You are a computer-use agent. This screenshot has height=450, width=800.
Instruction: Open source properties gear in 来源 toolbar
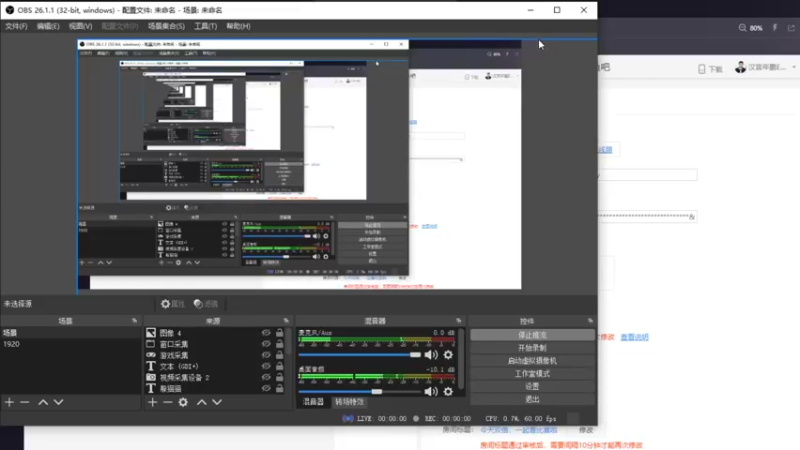click(x=183, y=403)
